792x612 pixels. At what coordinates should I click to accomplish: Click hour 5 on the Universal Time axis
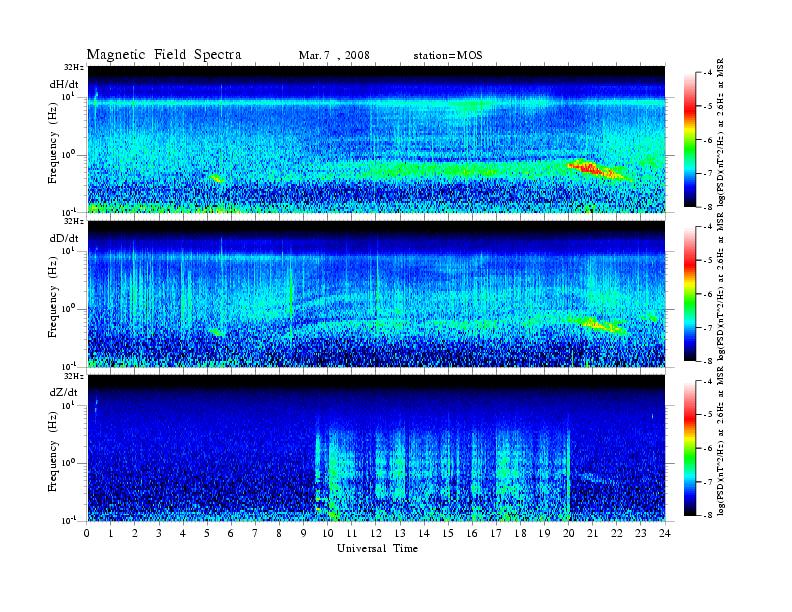click(x=207, y=533)
